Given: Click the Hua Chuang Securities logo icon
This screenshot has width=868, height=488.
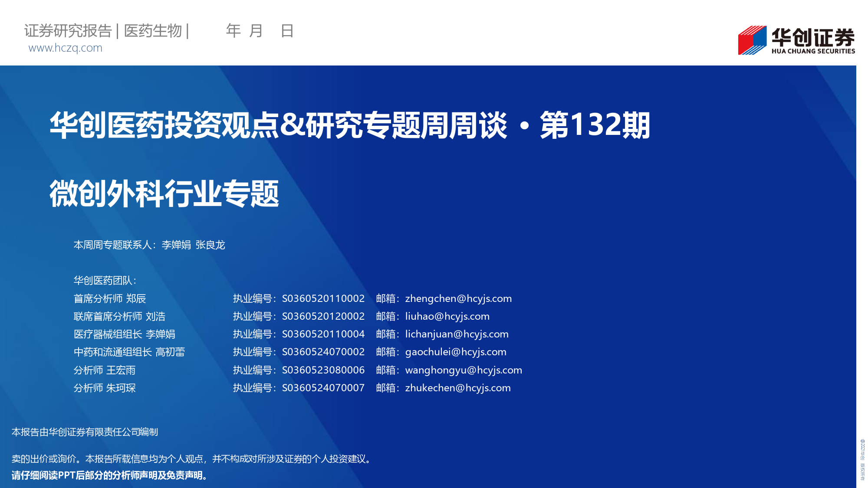Looking at the screenshot, I should click(x=752, y=40).
